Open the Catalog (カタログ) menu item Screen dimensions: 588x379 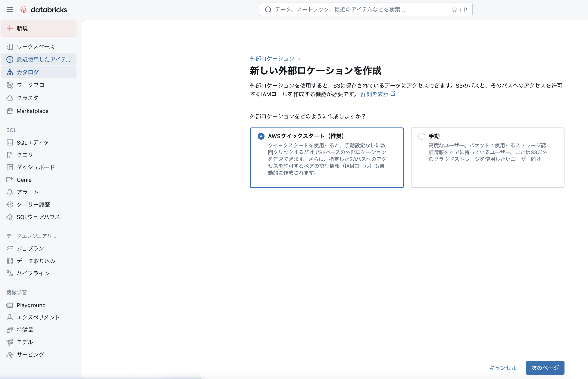pos(39,72)
